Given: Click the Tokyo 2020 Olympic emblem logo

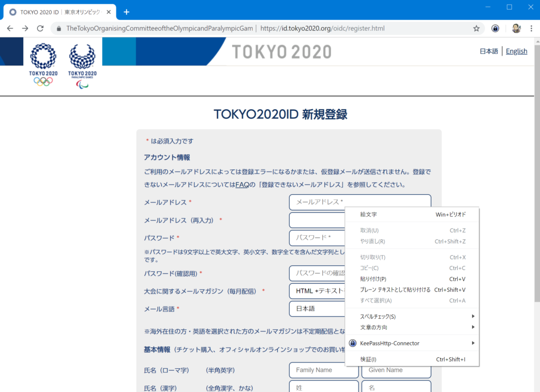Looking at the screenshot, I should [x=43, y=60].
